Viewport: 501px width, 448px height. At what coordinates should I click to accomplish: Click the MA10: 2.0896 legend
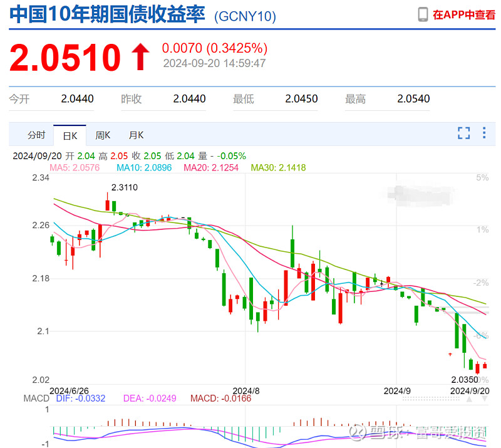144,167
